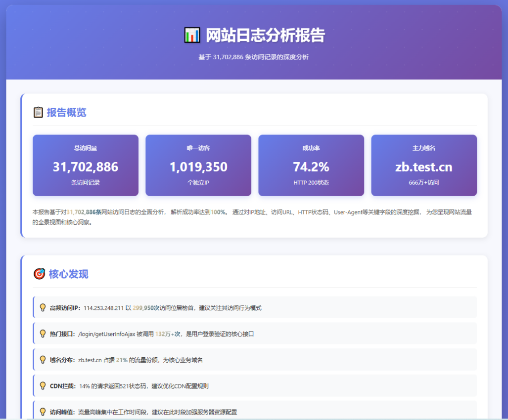The height and width of the screenshot is (420, 508).
Task: Click the highlighted 299,950 visit count
Action: tap(143, 308)
